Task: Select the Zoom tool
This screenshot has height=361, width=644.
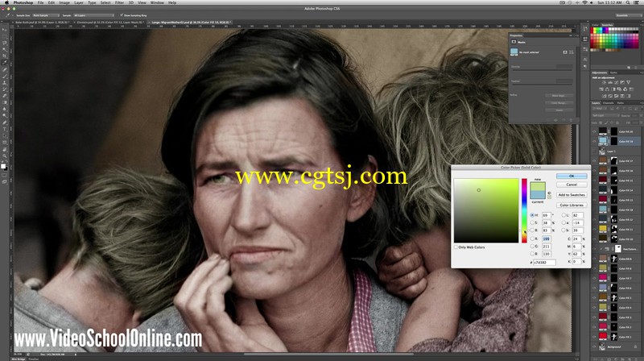Action: tap(5, 156)
